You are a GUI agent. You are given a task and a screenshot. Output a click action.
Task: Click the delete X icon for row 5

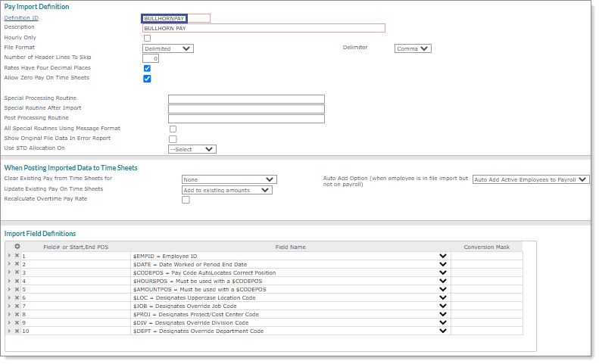click(17, 289)
